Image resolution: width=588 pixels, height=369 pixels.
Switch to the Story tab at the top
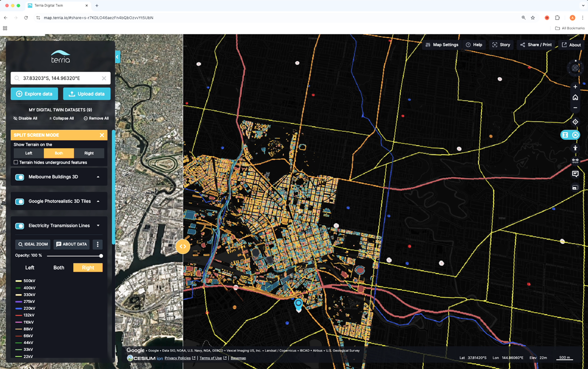click(501, 44)
